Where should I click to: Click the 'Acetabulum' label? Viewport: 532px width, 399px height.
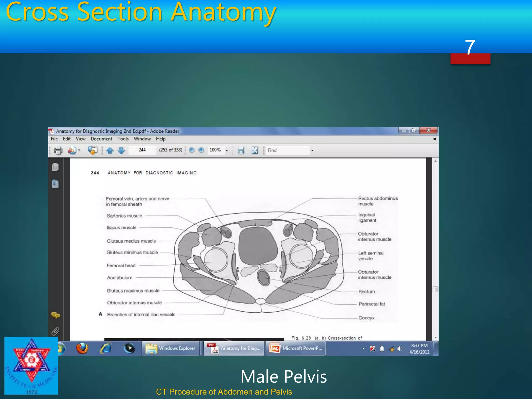[119, 278]
